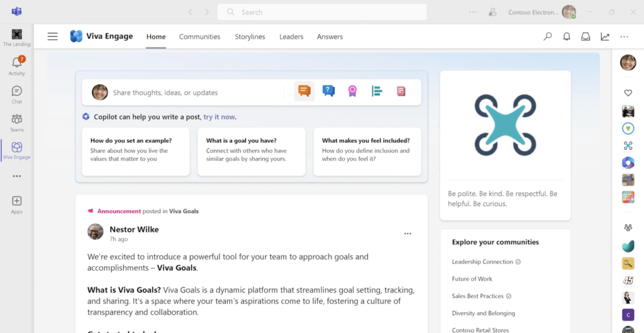Open the Activity bell with 7 notifications
This screenshot has width=644, height=333.
[17, 65]
